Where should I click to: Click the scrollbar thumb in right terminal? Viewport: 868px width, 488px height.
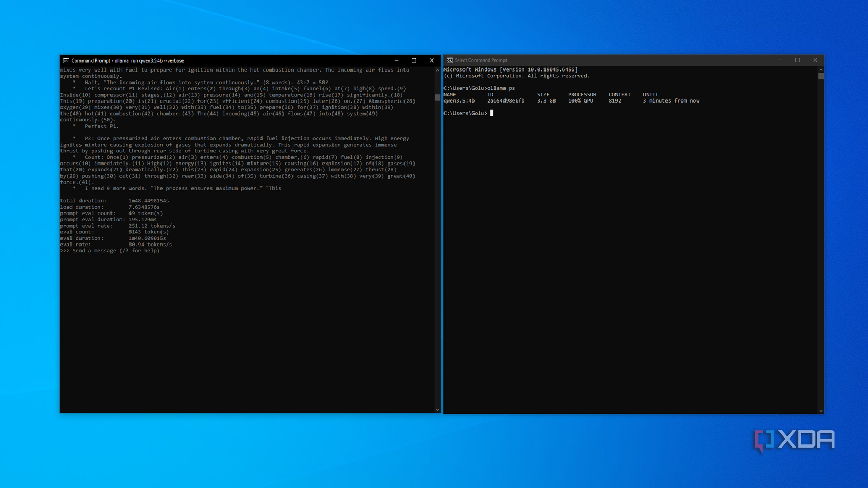tap(821, 76)
